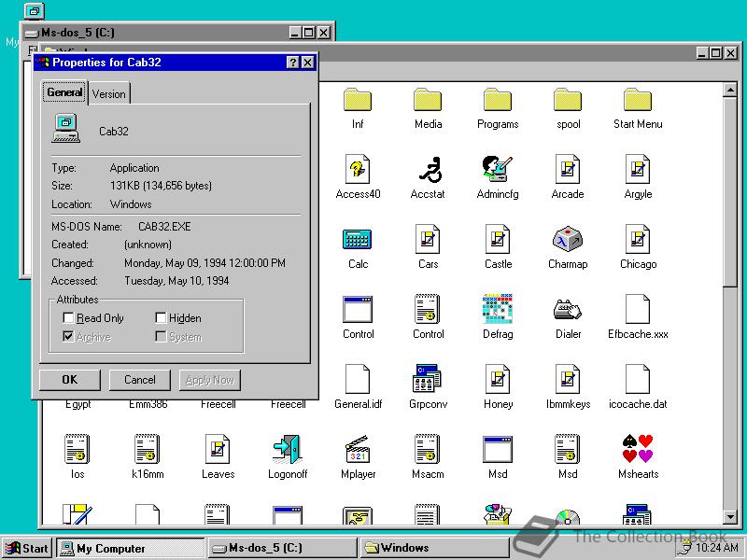Click scrollbar up arrow in Windows folder
The height and width of the screenshot is (560, 747).
click(730, 90)
